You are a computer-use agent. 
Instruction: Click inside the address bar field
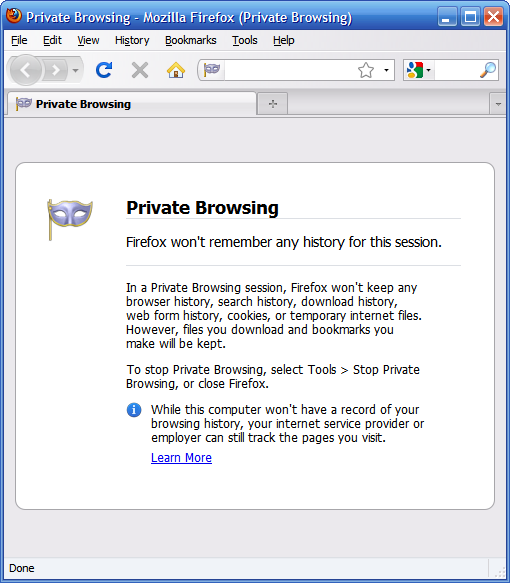290,70
